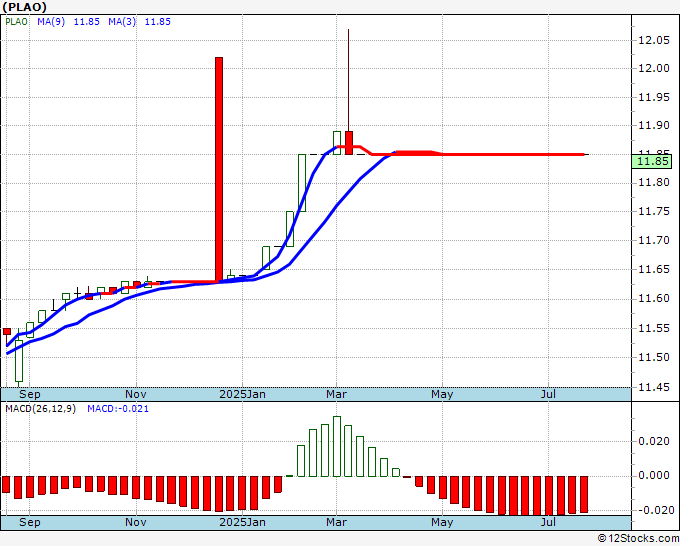Click Jul on the price chart date axis

pyautogui.click(x=549, y=394)
